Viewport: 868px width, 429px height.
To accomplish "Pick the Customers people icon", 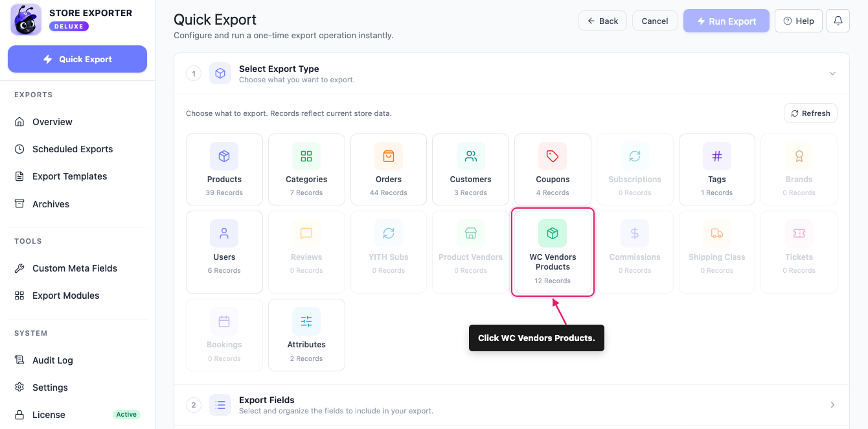I will [x=471, y=156].
